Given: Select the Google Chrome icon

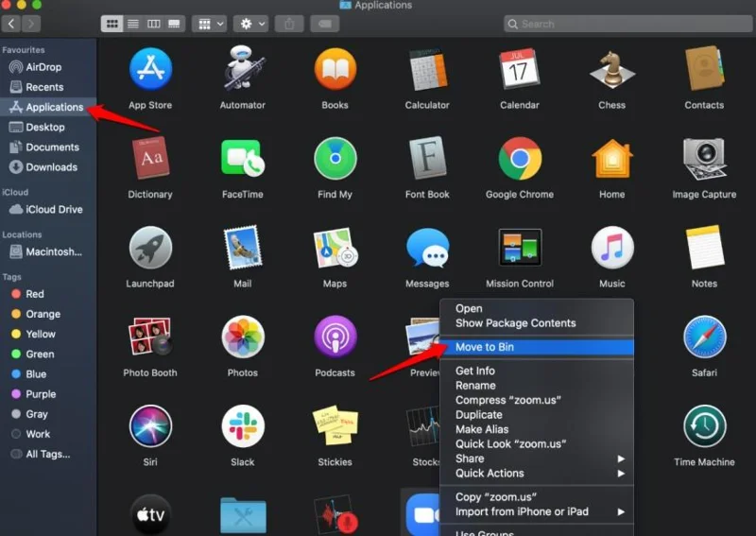Looking at the screenshot, I should click(520, 158).
